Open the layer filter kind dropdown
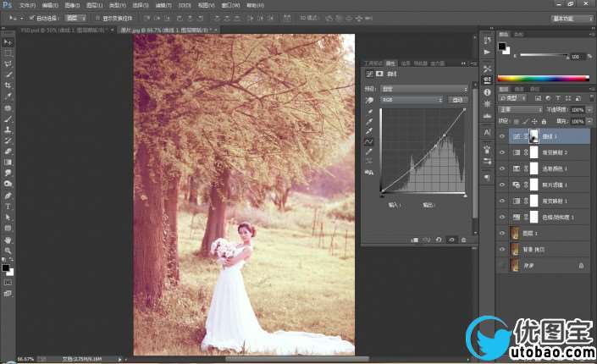 click(512, 98)
